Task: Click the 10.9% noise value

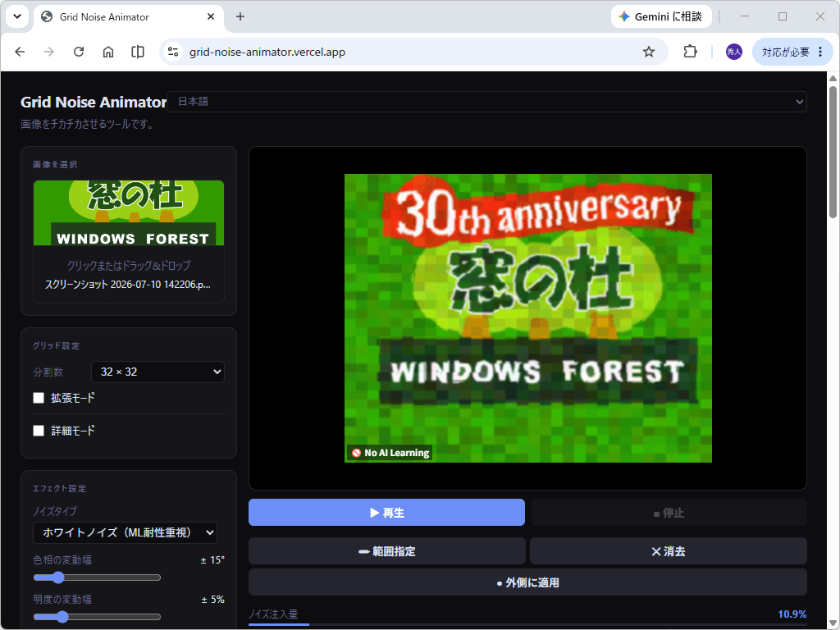Action: 792,614
